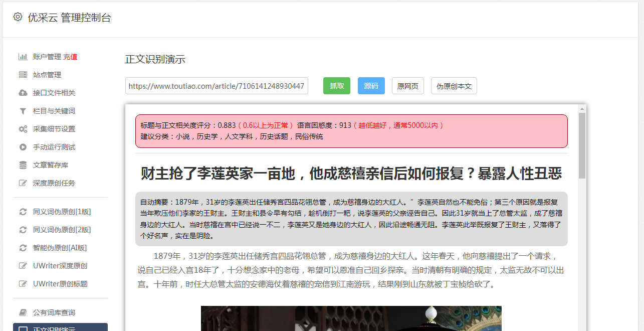
Task: Click the book icon for 公有词库查询
Action: coord(23,312)
